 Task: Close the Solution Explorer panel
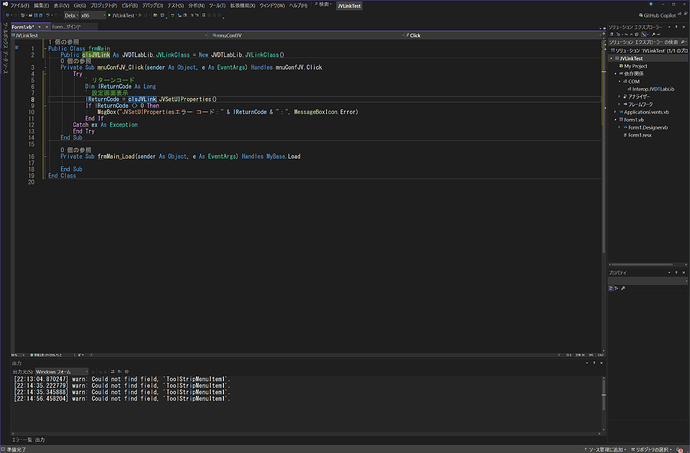click(x=684, y=27)
